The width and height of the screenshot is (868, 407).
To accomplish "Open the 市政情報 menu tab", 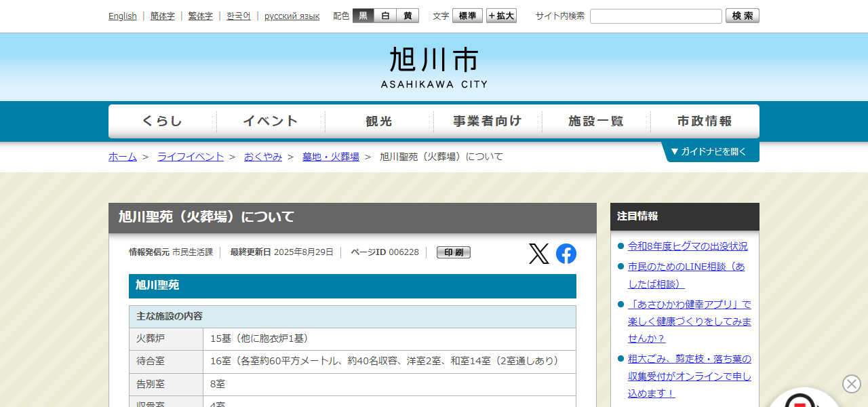I will [705, 121].
